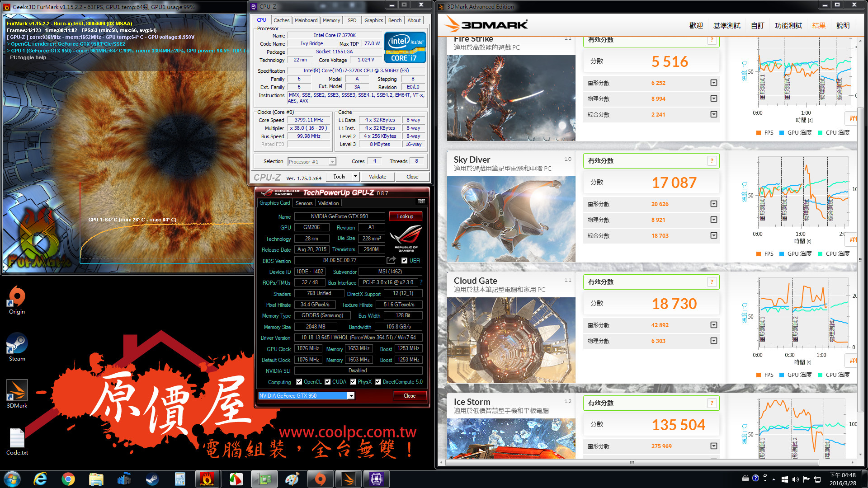Viewport: 868px width, 488px height.
Task: Expand Fire Strike graphics score 6 252 details
Action: pos(714,83)
